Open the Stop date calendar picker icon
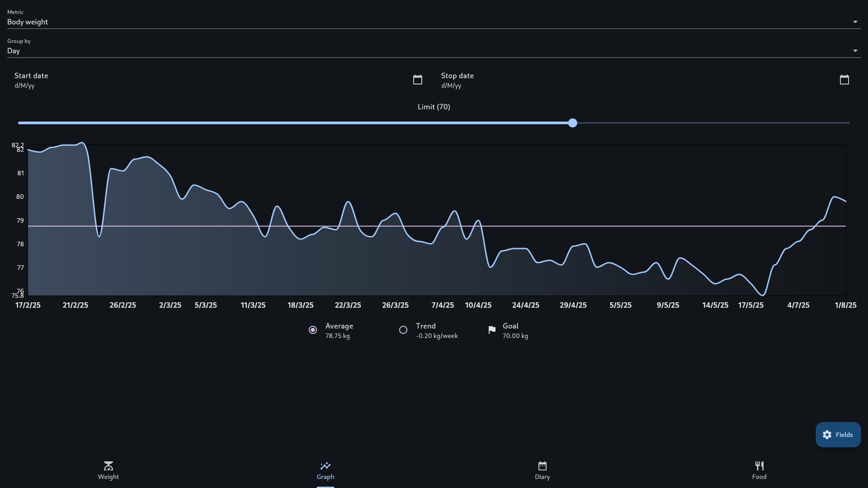868x488 pixels. coord(844,80)
